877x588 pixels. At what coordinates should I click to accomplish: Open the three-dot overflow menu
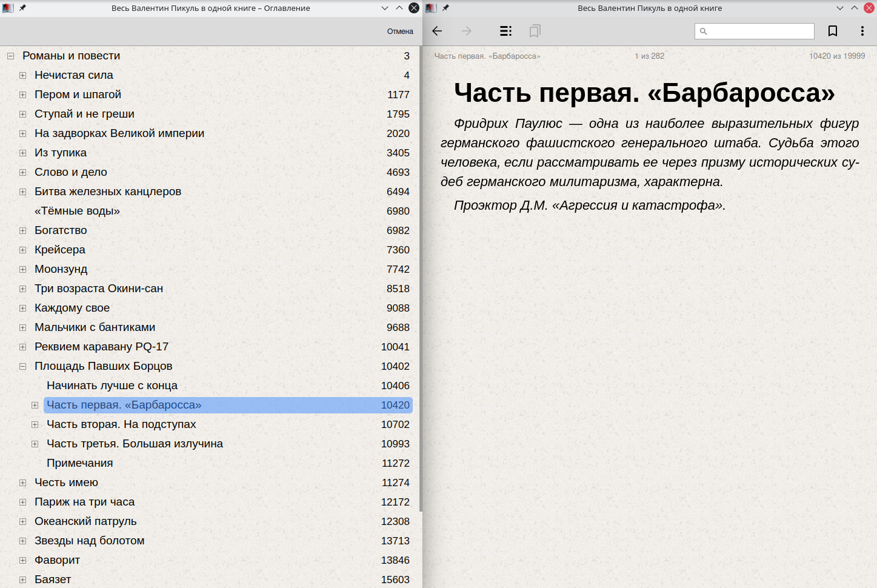[862, 31]
